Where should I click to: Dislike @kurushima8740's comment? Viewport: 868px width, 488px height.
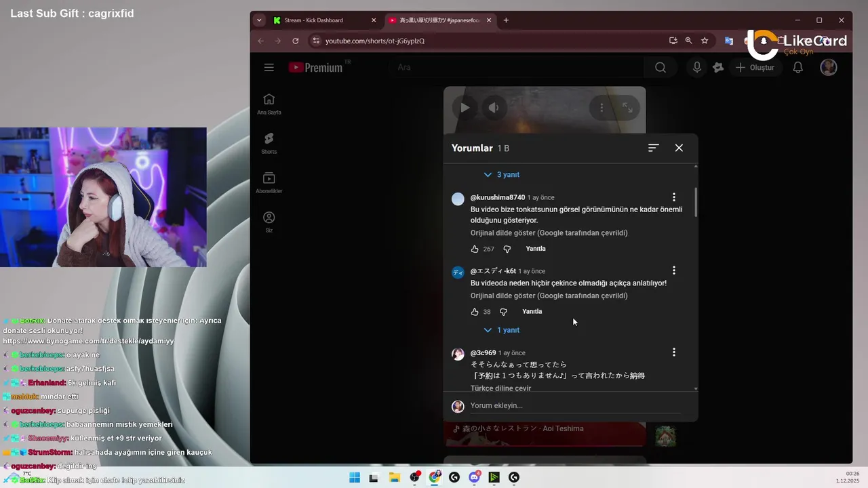pos(507,249)
